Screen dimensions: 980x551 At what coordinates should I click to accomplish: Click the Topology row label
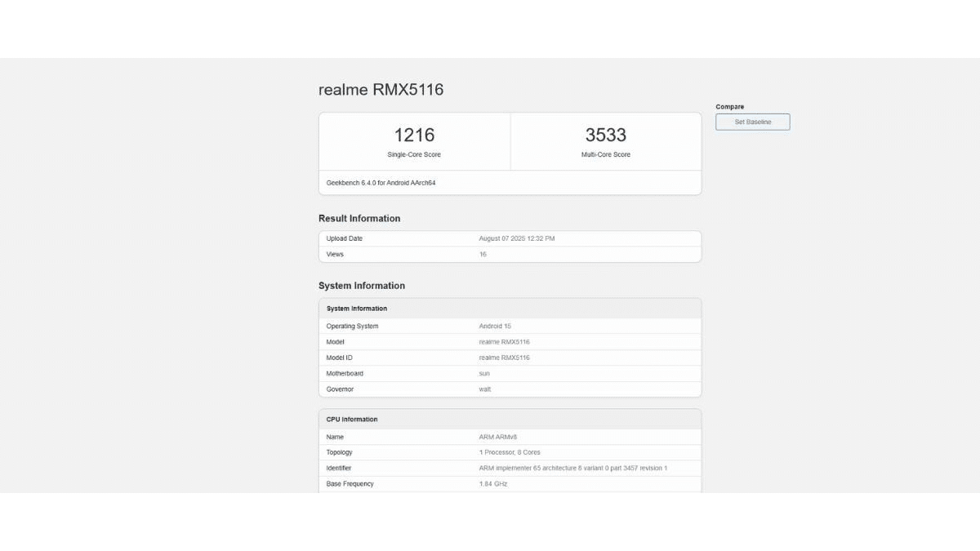(x=339, y=452)
